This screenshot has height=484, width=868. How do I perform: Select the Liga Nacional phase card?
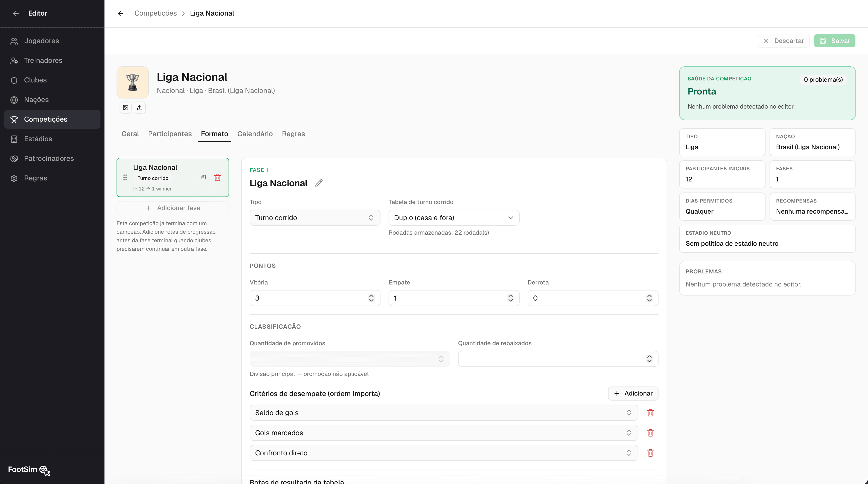pos(173,177)
